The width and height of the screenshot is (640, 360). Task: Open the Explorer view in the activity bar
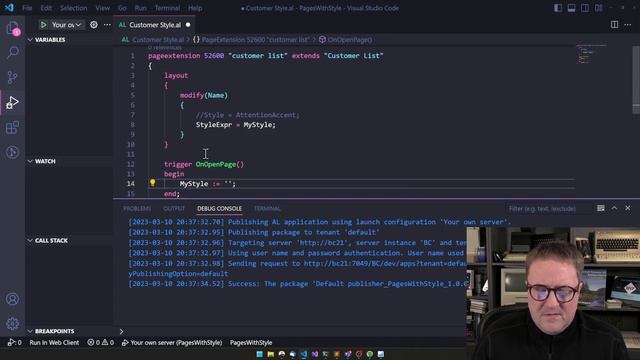tap(13, 28)
